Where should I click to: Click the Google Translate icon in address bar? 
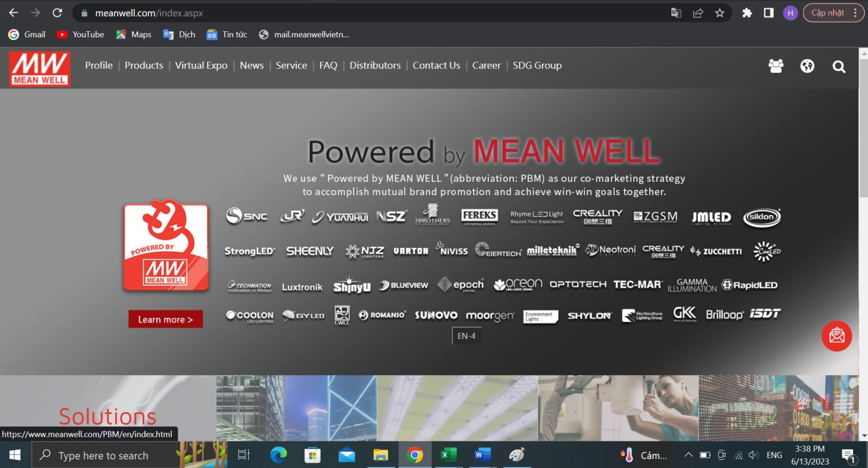coord(676,13)
